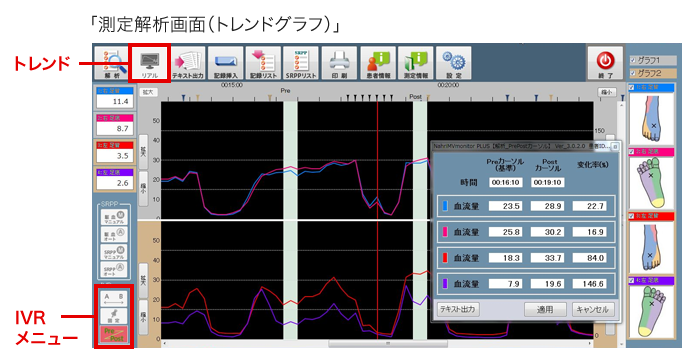Toggle グラフ1 checkbox
Viewport: 700px width, 360px height.
(x=633, y=60)
